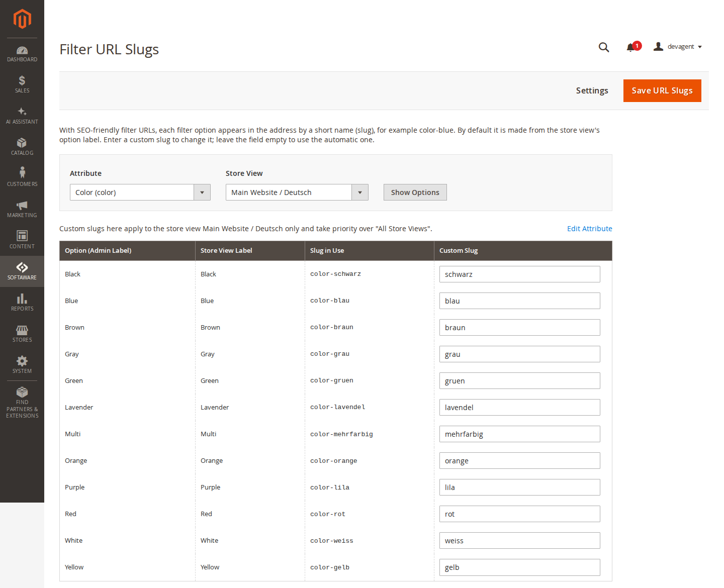This screenshot has height=588, width=724.
Task: Click the Option (Admin Label) column header
Action: coord(127,251)
